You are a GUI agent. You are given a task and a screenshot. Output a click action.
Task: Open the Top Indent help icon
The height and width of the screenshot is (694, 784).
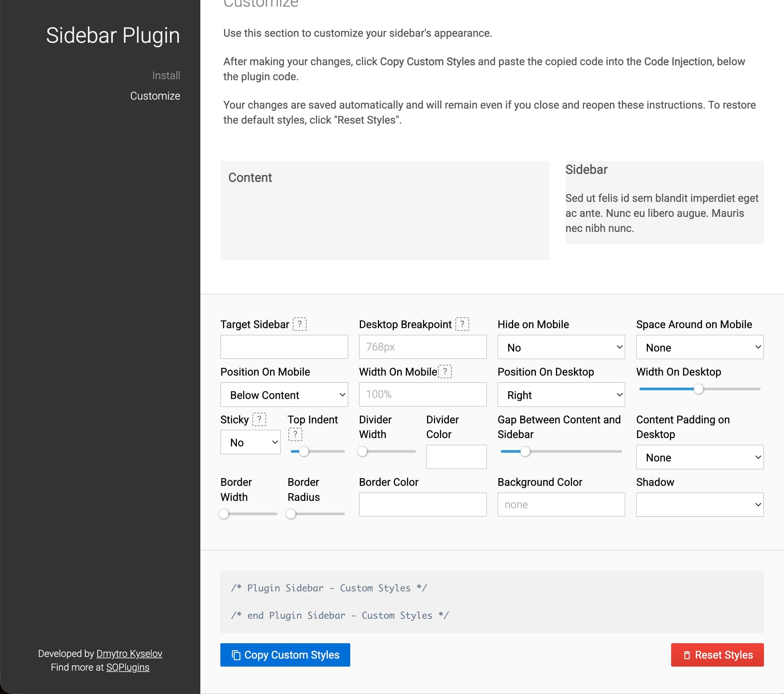pos(295,434)
